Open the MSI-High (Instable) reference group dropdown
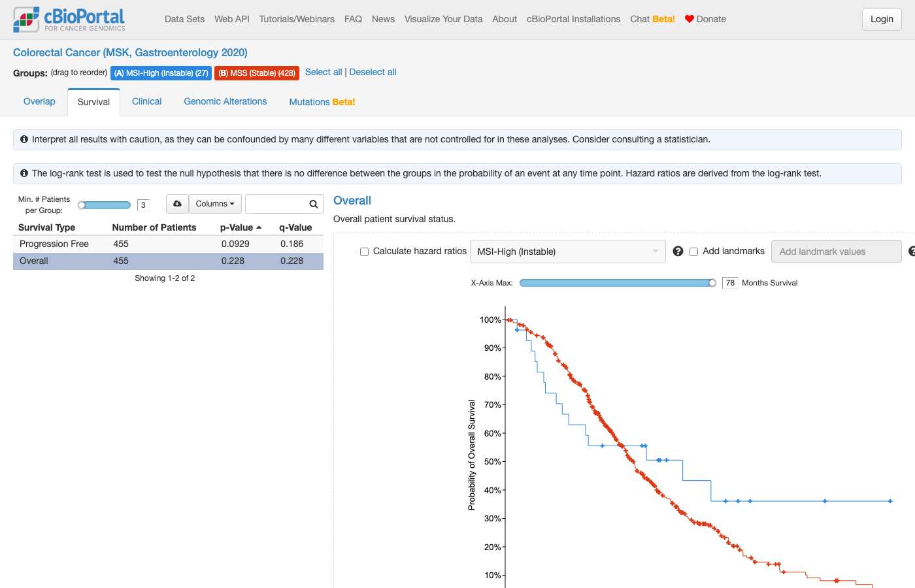Screen dimensions: 915x588 (x=567, y=252)
